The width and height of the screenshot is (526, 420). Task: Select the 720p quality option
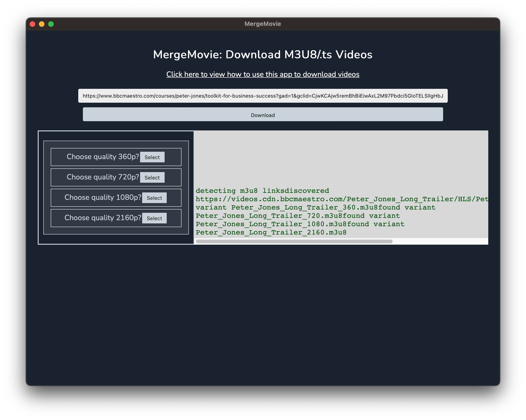152,177
